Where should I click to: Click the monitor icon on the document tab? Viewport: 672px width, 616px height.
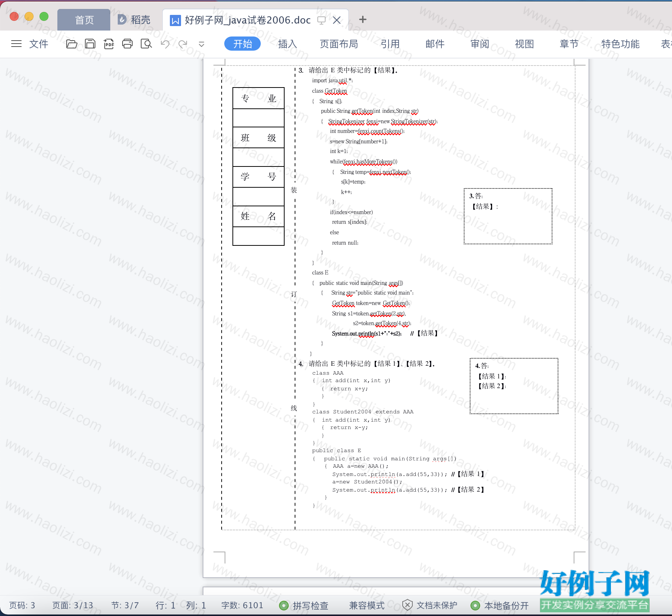[321, 20]
